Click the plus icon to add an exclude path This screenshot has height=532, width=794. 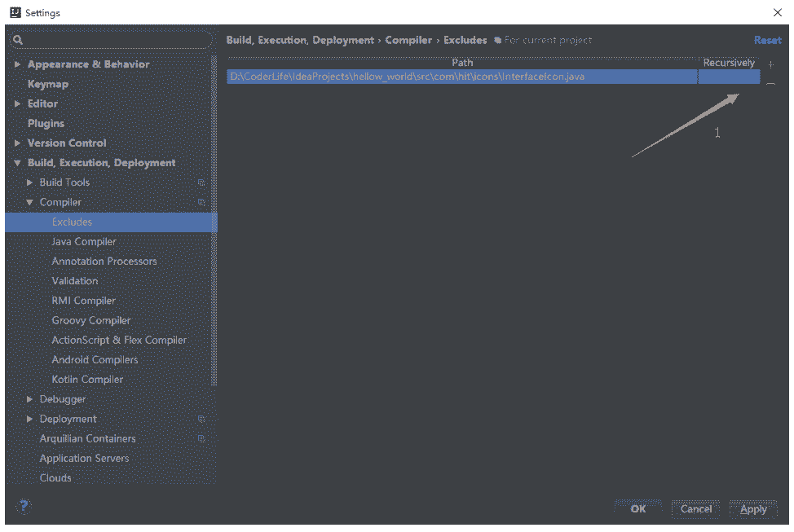tap(771, 64)
